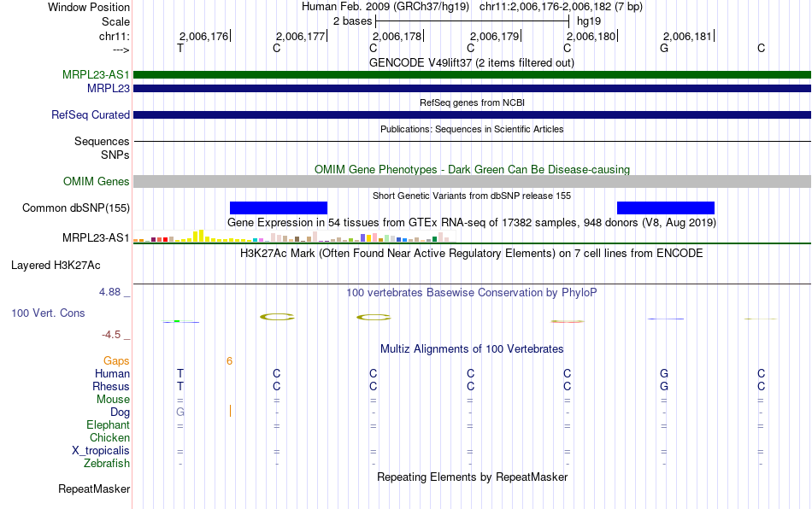Click the Rhesus species label
This screenshot has height=509, width=812.
point(111,386)
